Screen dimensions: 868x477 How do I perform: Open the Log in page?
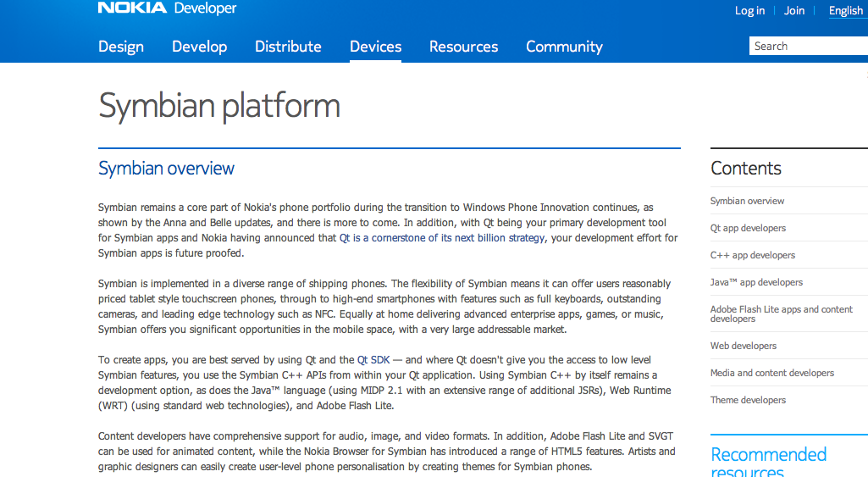(749, 11)
